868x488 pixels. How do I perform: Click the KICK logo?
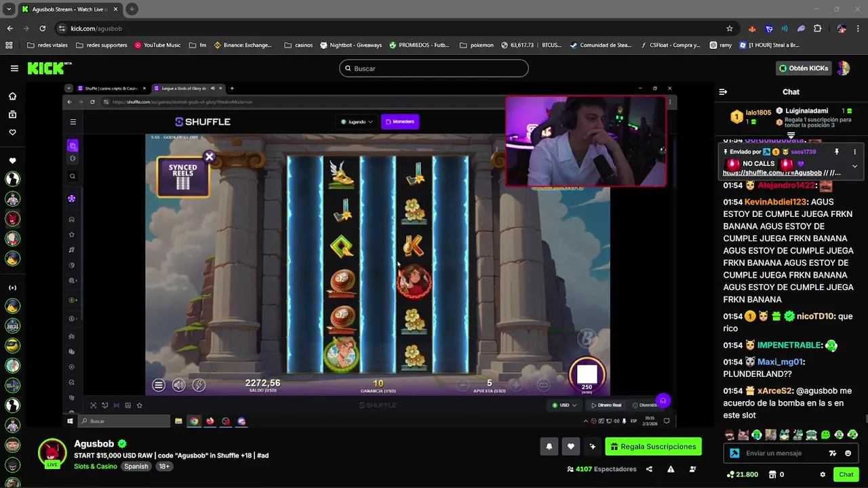[49, 68]
